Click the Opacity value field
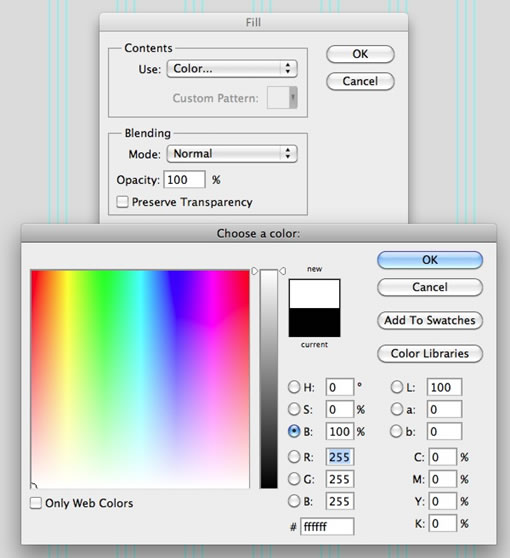The height and width of the screenshot is (558, 510). 184,180
